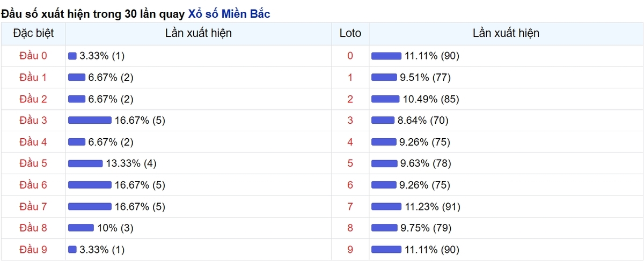The image size is (644, 262).
Task: Click the Loto 3 bar showing 8.64%
Action: [x=383, y=121]
